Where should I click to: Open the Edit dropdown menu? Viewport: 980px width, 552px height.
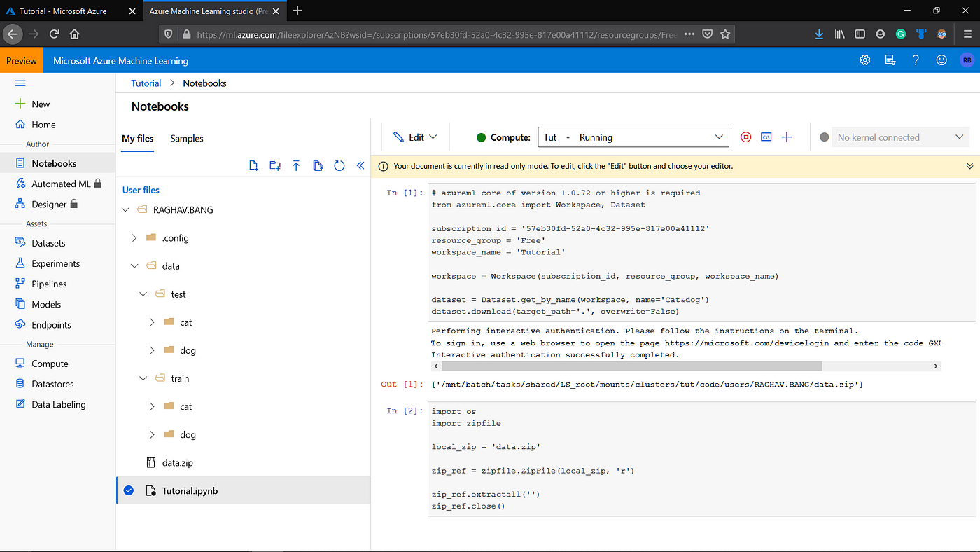point(415,137)
